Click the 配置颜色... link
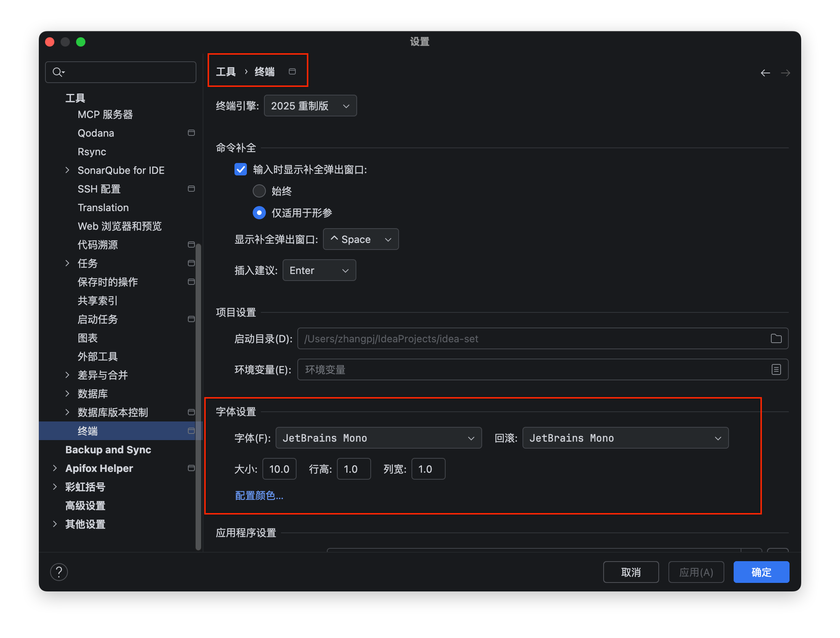This screenshot has width=840, height=638. pyautogui.click(x=259, y=495)
